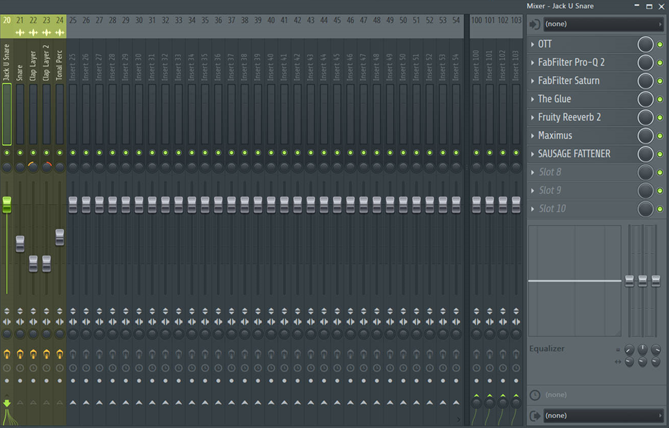The image size is (669, 428).
Task: Disable the Maximus effect slot LED
Action: tap(660, 136)
